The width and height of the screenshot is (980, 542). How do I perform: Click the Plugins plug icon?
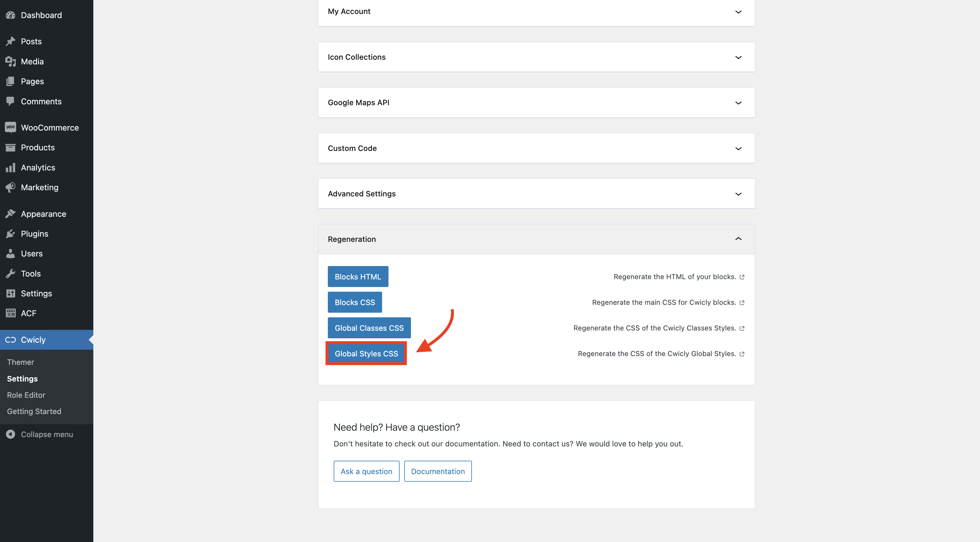(x=11, y=234)
